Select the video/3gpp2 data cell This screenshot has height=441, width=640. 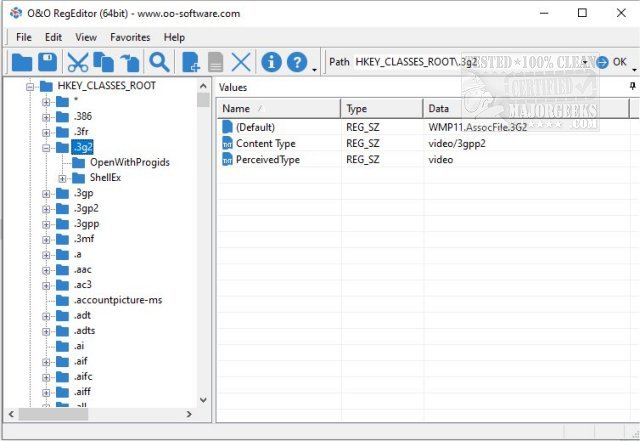coord(457,143)
